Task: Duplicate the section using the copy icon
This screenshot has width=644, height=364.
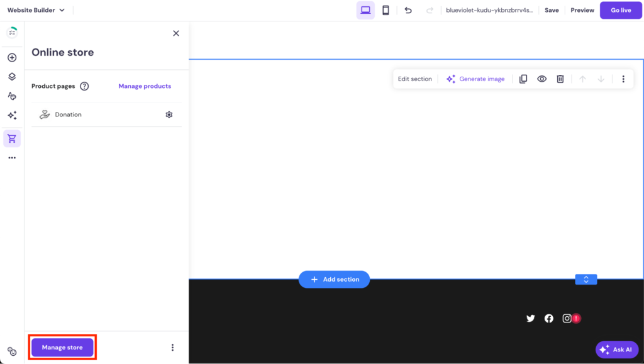Action: (523, 79)
